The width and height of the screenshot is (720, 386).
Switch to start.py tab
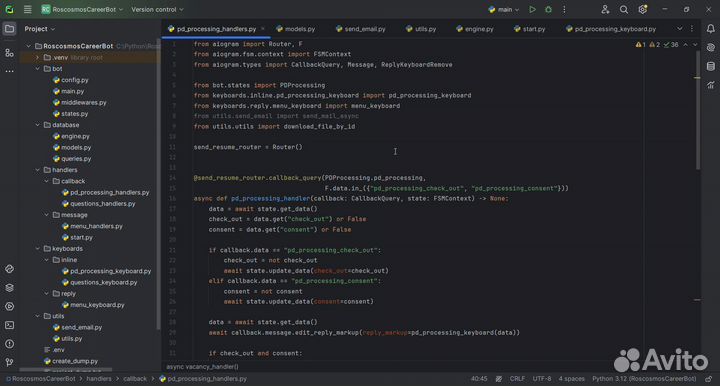point(530,28)
